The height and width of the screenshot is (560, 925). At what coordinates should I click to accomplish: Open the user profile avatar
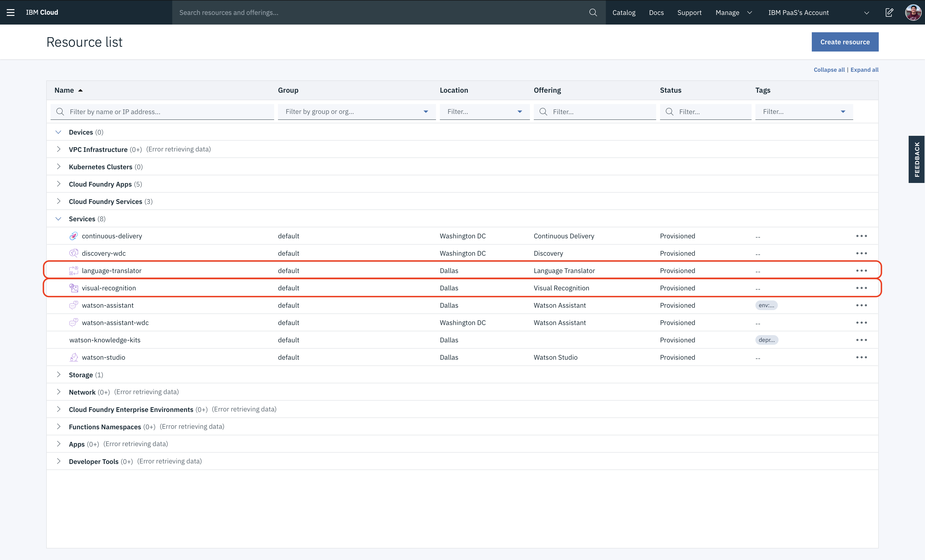coord(913,12)
